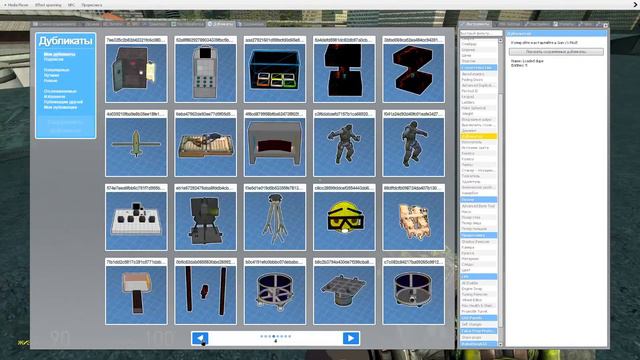The image size is (640, 360).
Task: Collapse the category header above Shadow Remover
Action: pyautogui.click(x=478, y=235)
